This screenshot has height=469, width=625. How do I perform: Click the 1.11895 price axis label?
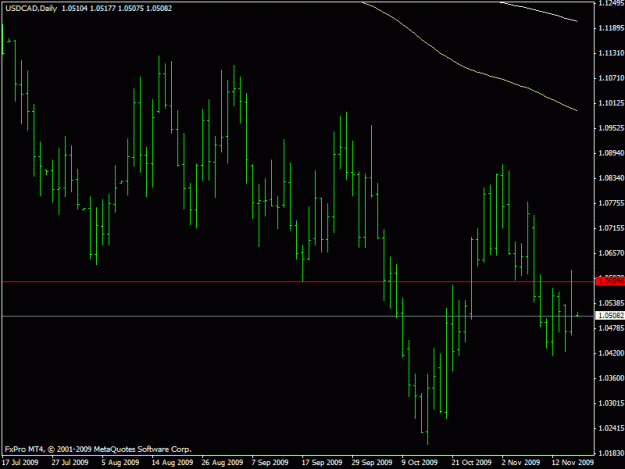point(611,28)
